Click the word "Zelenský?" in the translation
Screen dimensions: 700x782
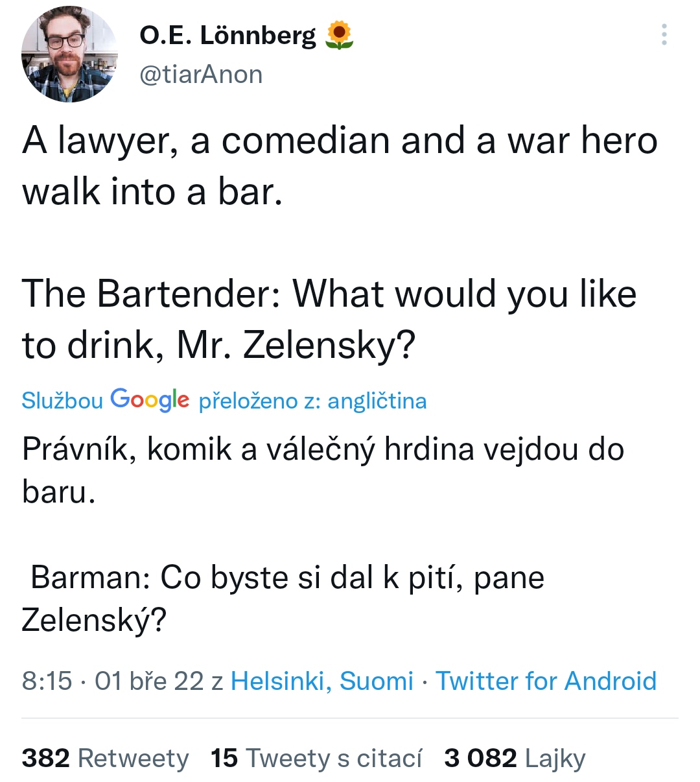94,619
